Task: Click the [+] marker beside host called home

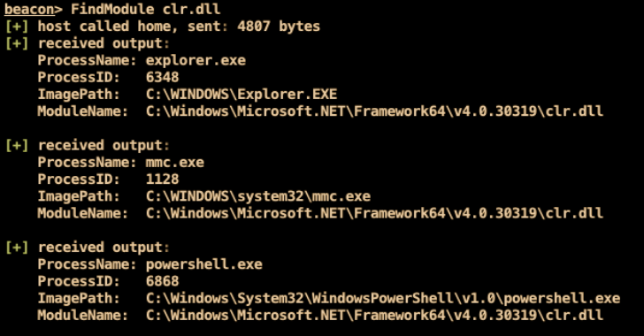Action: [17, 27]
